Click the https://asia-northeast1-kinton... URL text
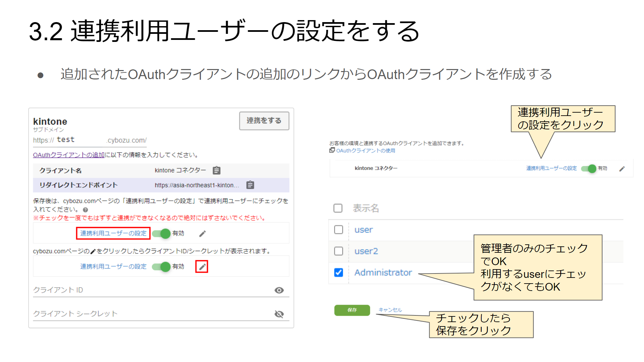This screenshot has width=644, height=362. coord(197,185)
